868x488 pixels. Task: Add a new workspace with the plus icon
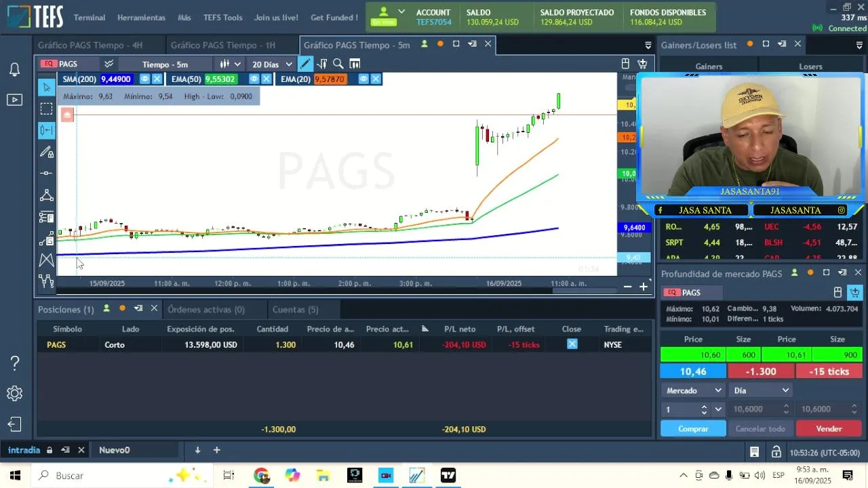pyautogui.click(x=217, y=450)
